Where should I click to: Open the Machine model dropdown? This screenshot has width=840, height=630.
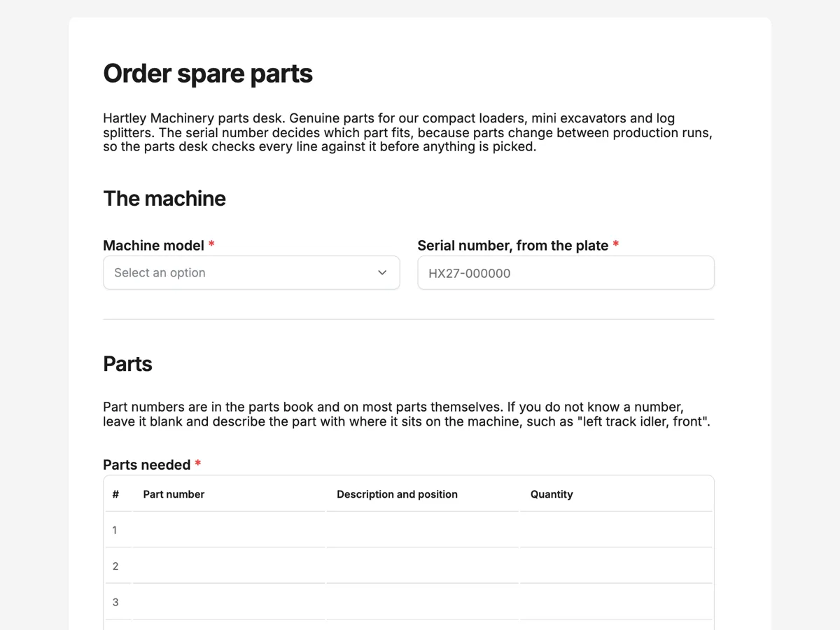click(x=251, y=272)
